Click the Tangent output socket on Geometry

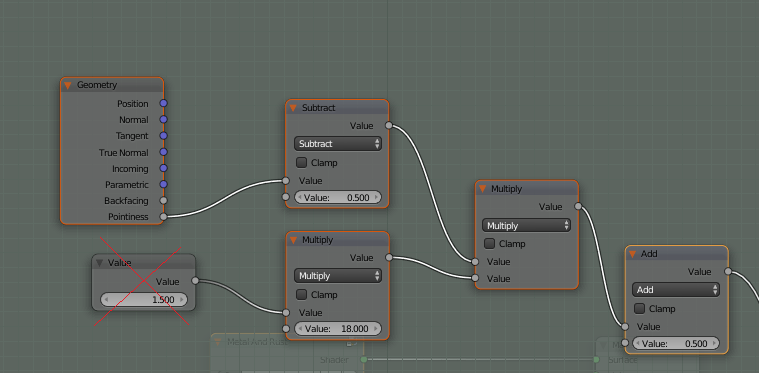click(x=164, y=135)
